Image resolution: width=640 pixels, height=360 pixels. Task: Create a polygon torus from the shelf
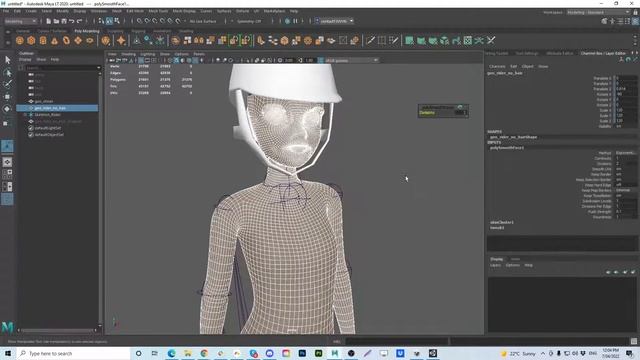(x=66, y=40)
